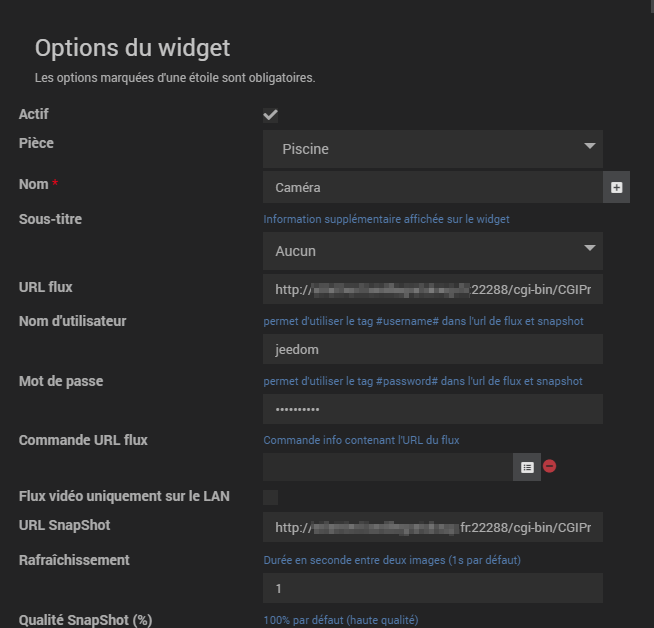This screenshot has height=628, width=654.
Task: Click the #username# tag hint text
Action: click(423, 321)
